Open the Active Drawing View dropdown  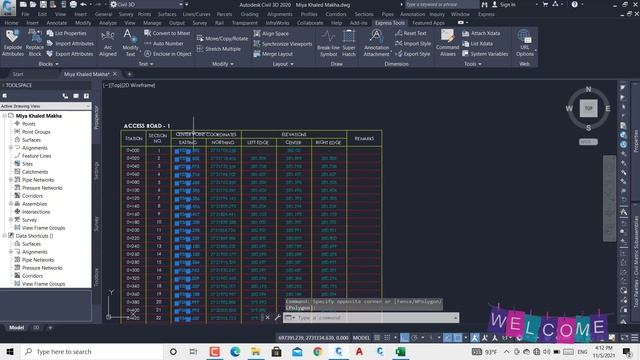click(x=45, y=106)
